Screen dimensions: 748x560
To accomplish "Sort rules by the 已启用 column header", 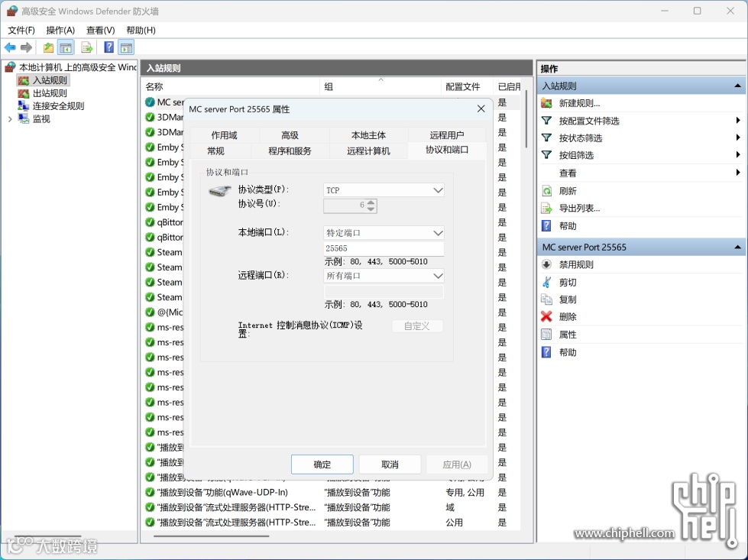I will click(509, 86).
